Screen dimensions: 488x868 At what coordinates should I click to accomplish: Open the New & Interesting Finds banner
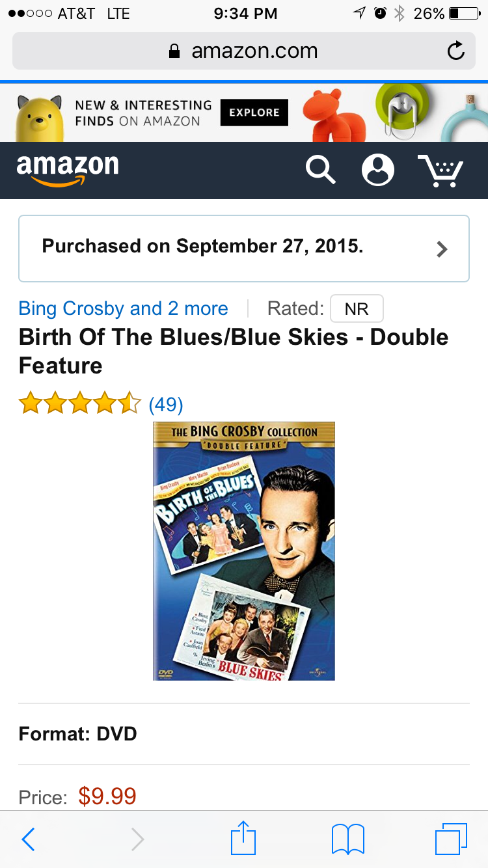[244, 113]
